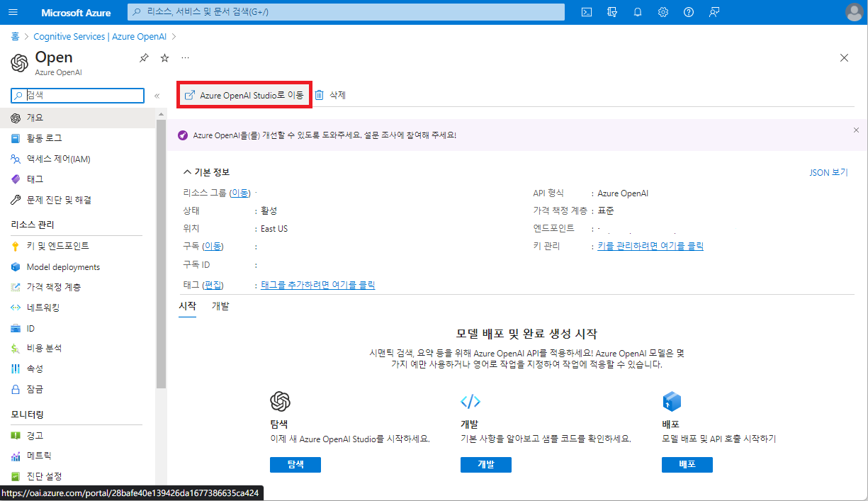The width and height of the screenshot is (868, 501).
Task: Click Azure OpenAI Studio로 이동 button
Action: coord(244,95)
